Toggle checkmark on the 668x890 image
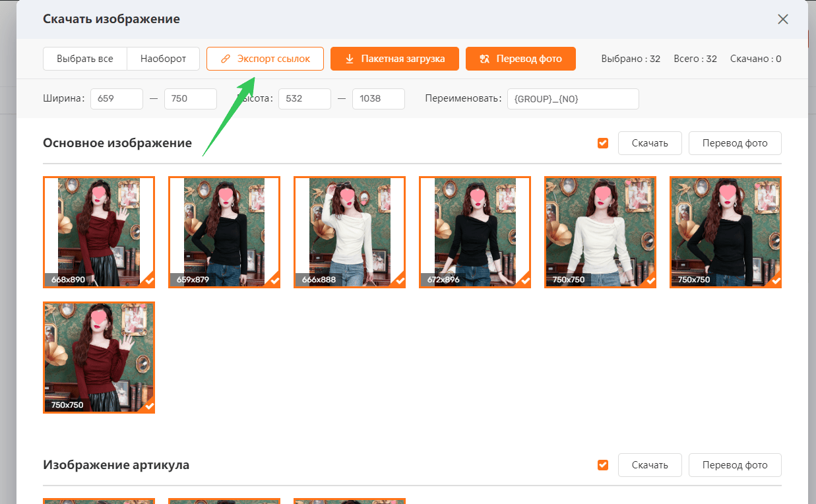The image size is (816, 504). [x=150, y=281]
